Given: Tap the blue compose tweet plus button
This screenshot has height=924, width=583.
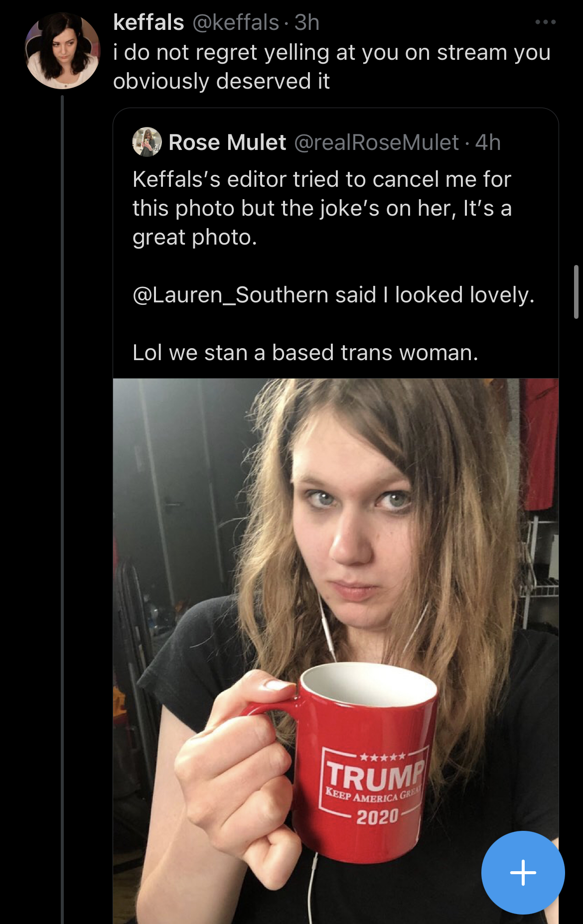Looking at the screenshot, I should 523,872.
